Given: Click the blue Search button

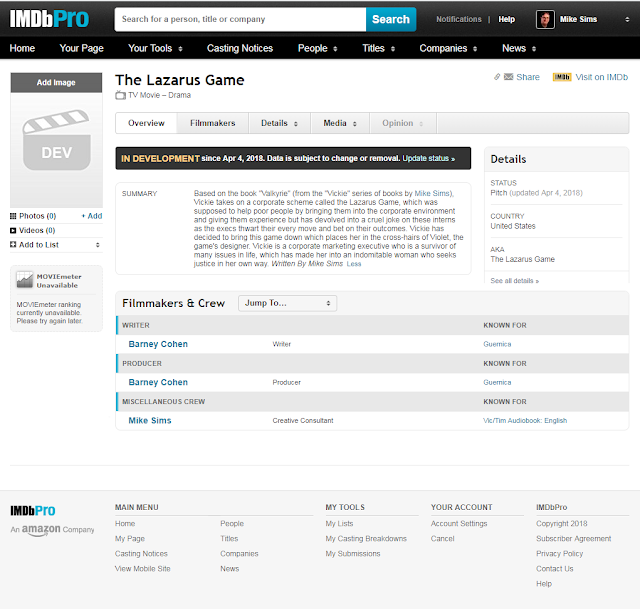Looking at the screenshot, I should point(391,19).
